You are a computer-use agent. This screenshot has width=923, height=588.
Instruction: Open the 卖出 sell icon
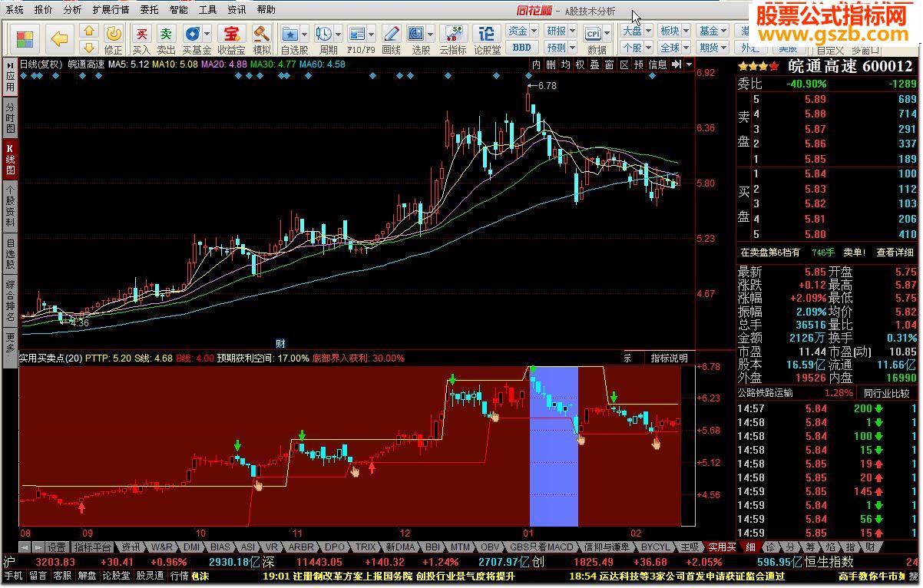coord(167,33)
